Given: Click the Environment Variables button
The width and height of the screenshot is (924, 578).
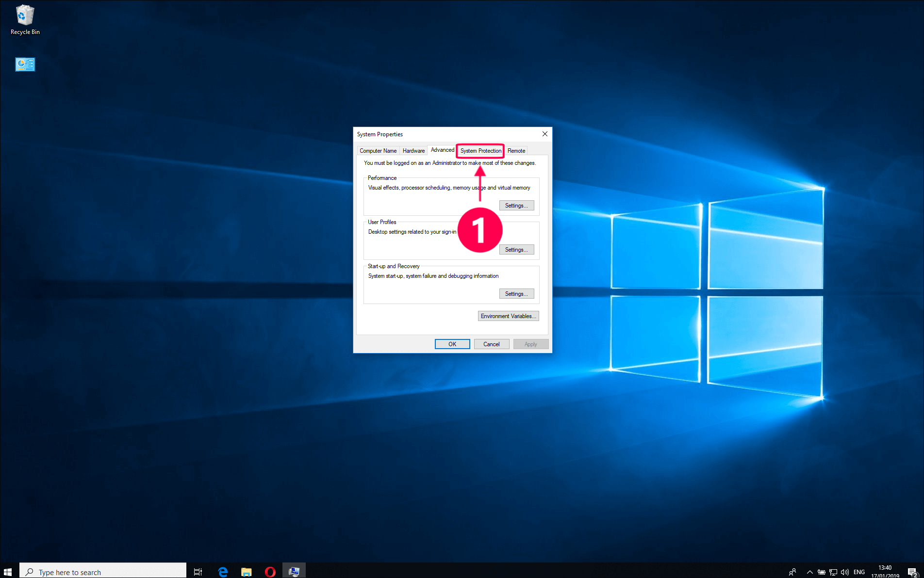Looking at the screenshot, I should (508, 316).
